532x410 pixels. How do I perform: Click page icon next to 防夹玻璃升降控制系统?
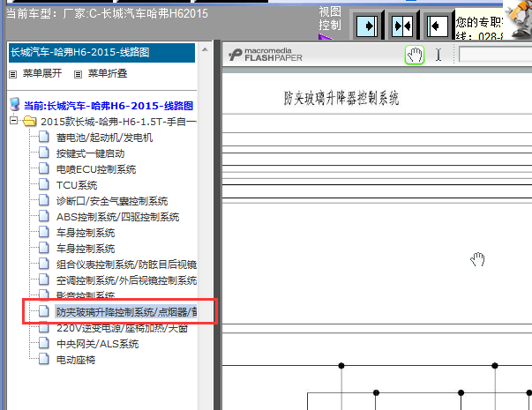pos(44,311)
